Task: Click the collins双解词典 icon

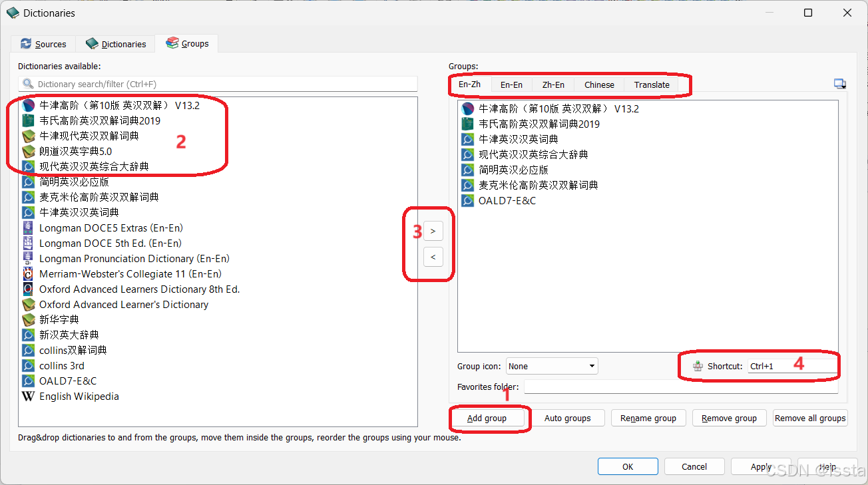Action: coord(28,350)
